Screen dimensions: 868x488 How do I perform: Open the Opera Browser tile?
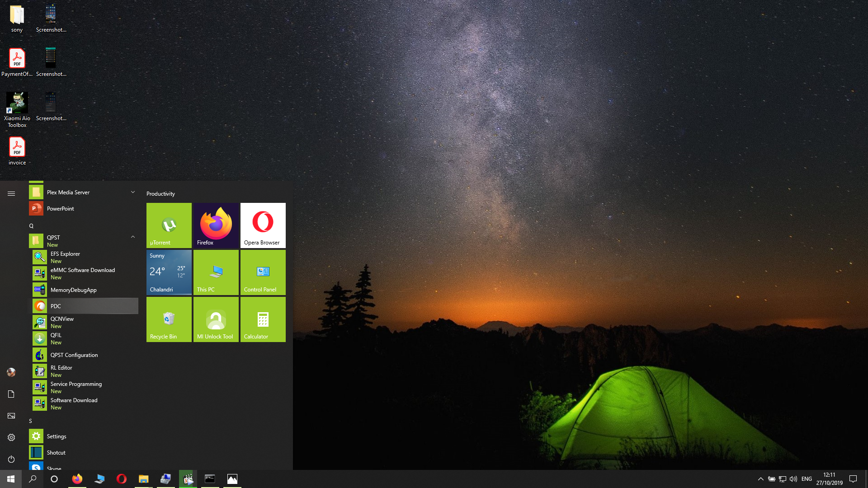coord(263,225)
